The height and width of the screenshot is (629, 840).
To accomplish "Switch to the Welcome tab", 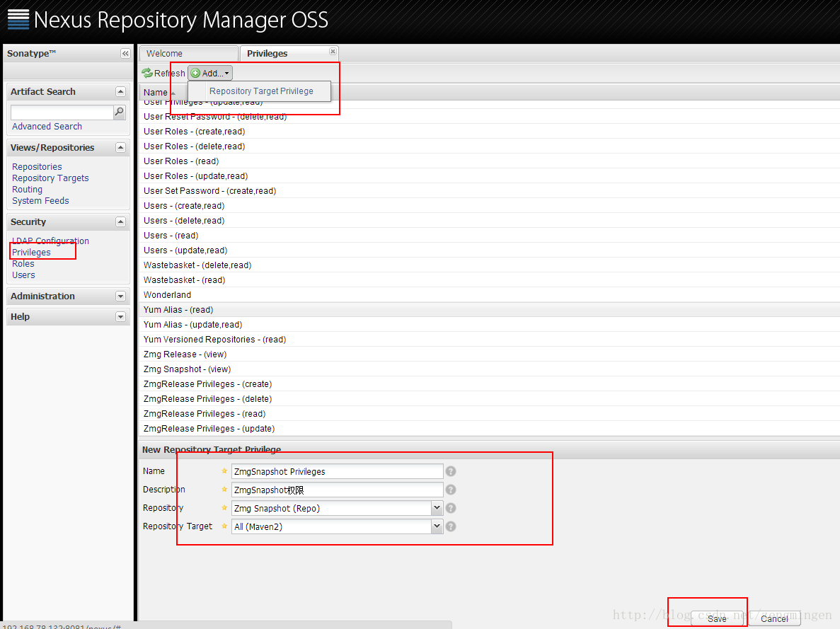I will pyautogui.click(x=188, y=54).
